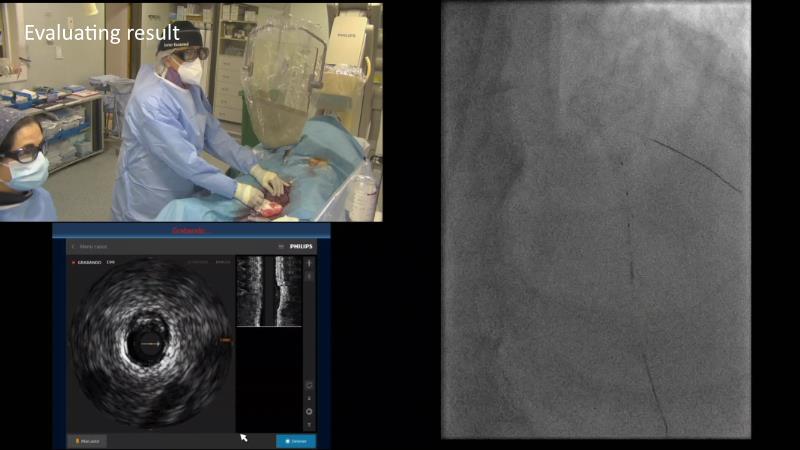The width and height of the screenshot is (800, 450).
Task: Click the angiography fluoroscopy image
Action: [596, 220]
